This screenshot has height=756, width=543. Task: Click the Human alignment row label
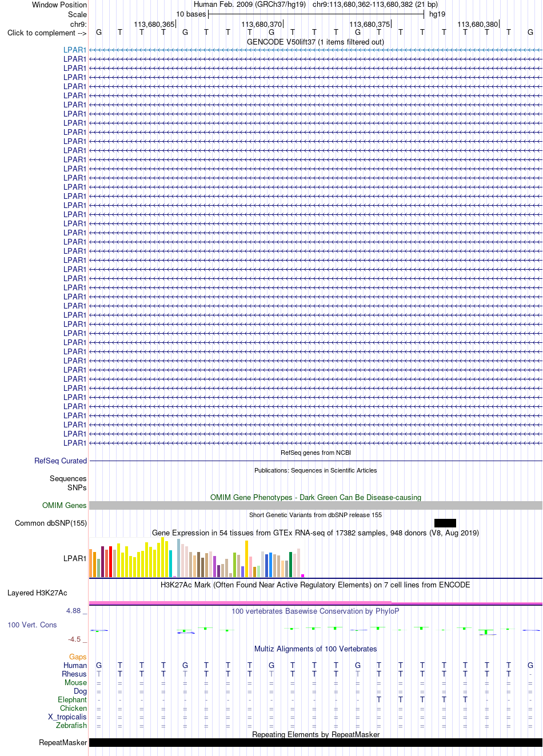pyautogui.click(x=75, y=665)
